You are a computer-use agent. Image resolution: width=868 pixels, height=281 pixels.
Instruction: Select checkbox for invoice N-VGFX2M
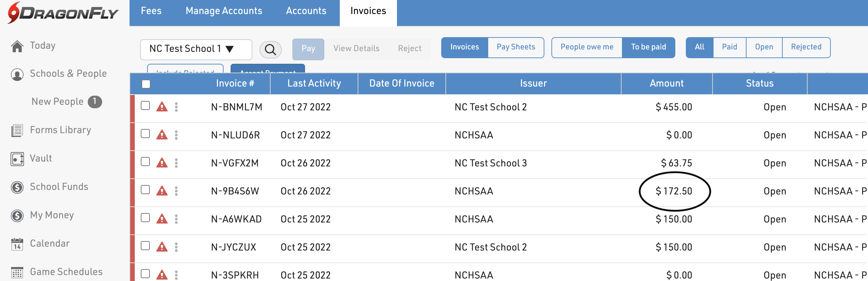[145, 162]
